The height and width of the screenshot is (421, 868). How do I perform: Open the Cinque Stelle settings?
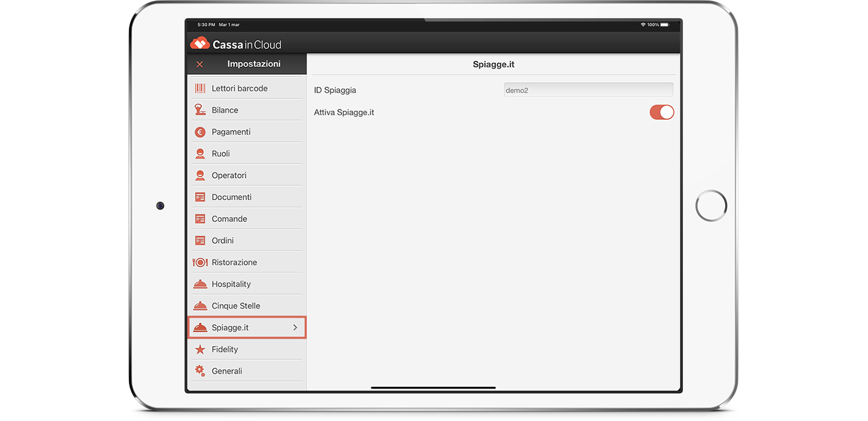247,306
